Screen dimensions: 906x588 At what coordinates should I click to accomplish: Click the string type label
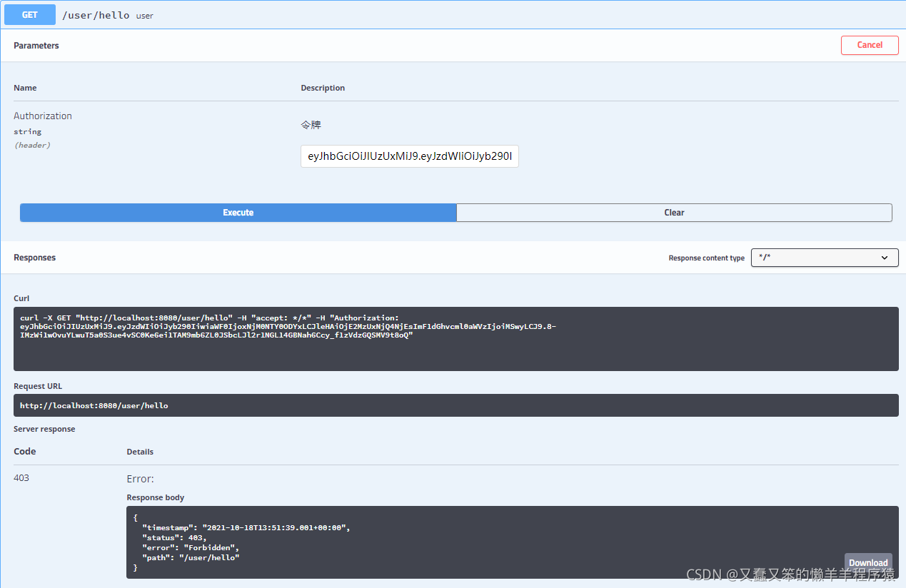coord(28,132)
